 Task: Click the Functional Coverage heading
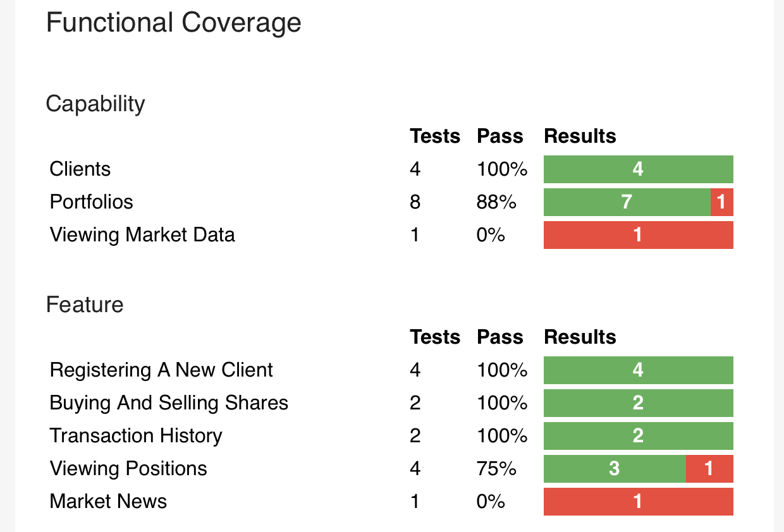174,23
